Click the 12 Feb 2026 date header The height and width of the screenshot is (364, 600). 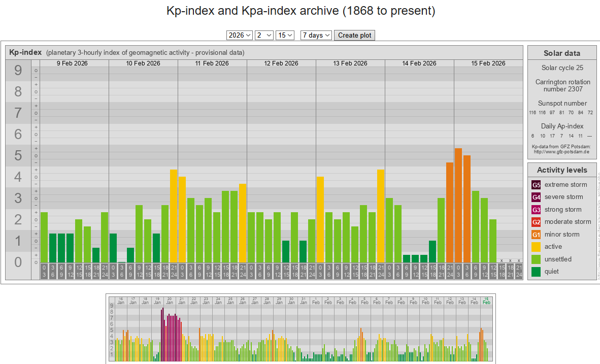(281, 63)
